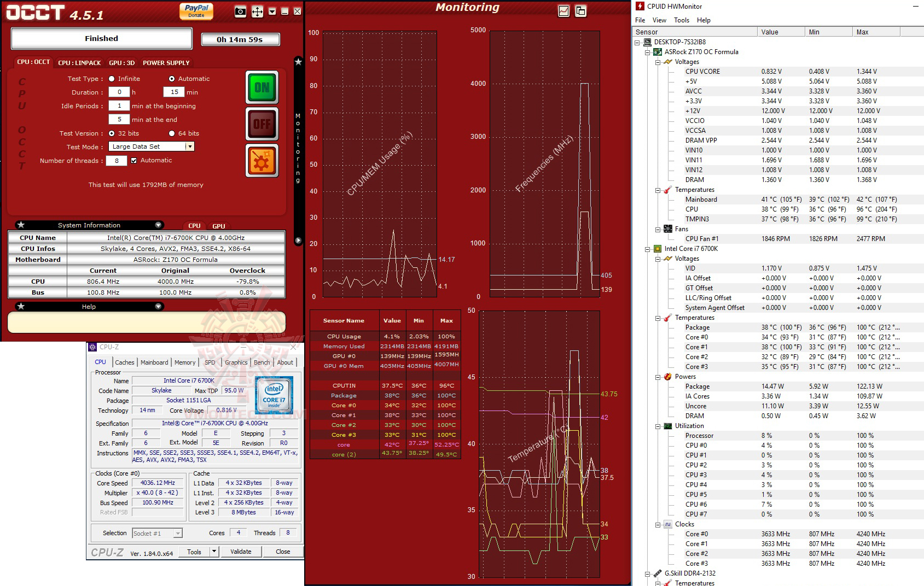Open the CPU-Z Tools dropdown arrow
Viewport: 924px width, 586px height.
tap(214, 552)
